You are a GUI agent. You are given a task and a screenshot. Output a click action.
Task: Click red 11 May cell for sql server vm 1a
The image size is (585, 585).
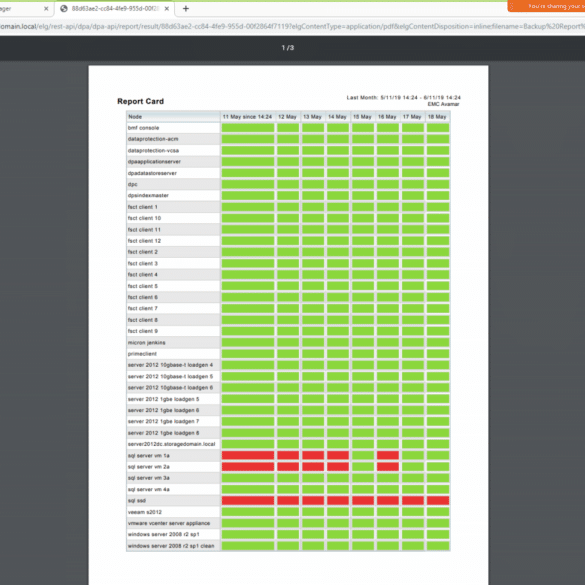tap(248, 455)
